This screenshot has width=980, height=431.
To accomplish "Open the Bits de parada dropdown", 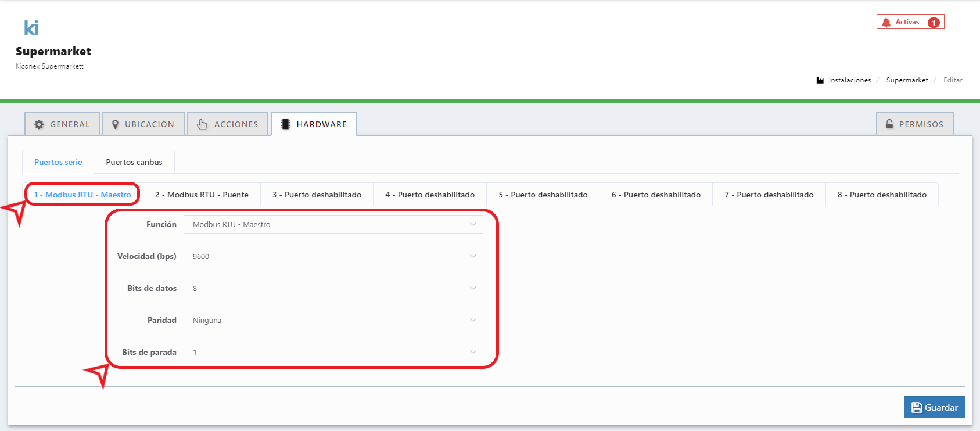I will 333,352.
